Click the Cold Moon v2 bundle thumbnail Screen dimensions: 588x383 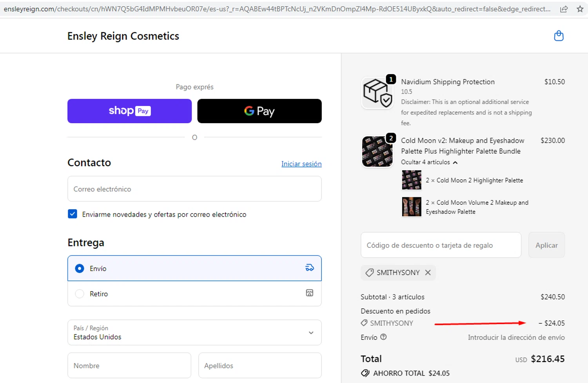click(x=377, y=151)
